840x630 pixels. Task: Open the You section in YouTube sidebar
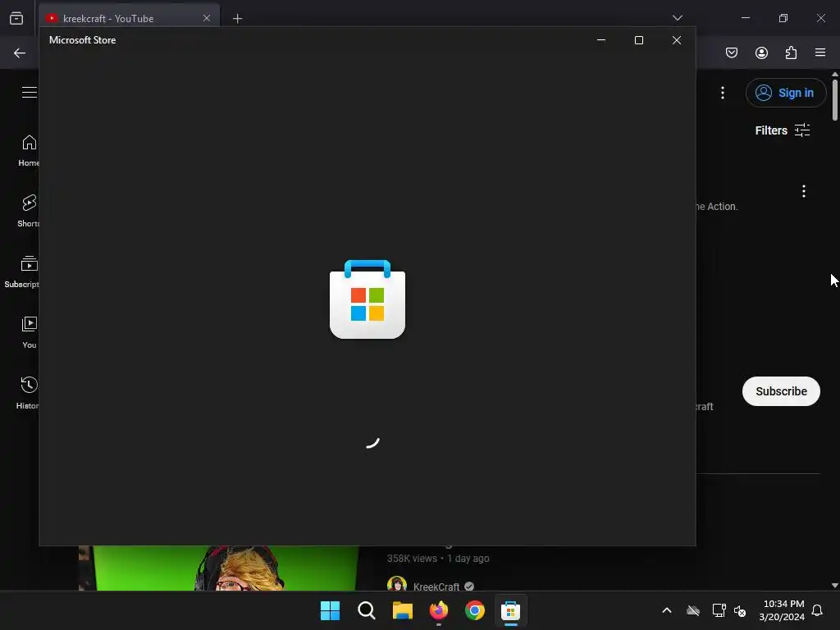[x=29, y=333]
